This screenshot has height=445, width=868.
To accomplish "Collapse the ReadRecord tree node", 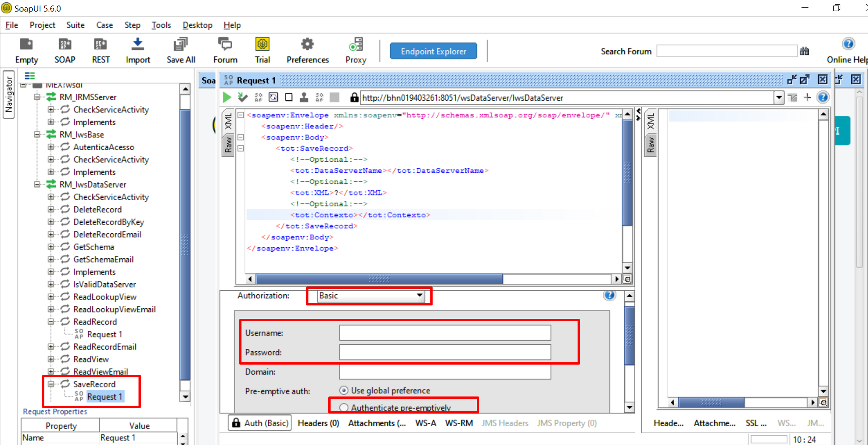I will [x=51, y=322].
